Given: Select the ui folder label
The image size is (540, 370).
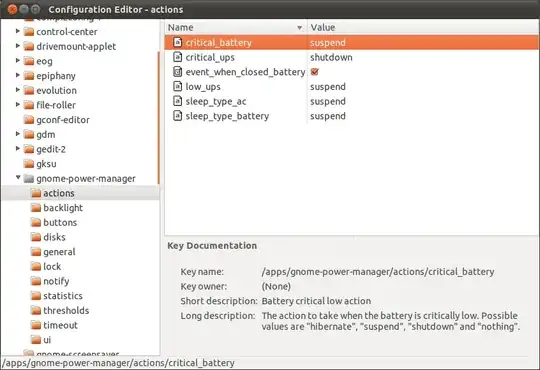Looking at the screenshot, I should click(47, 340).
